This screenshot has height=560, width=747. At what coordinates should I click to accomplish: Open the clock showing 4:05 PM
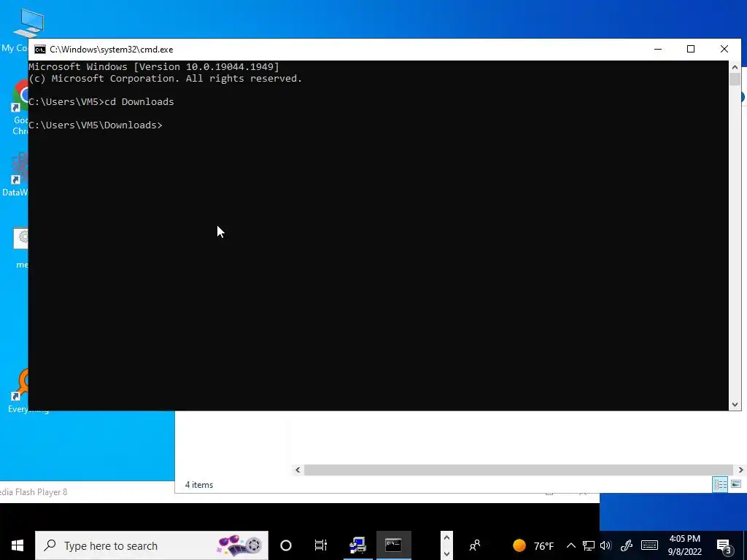pyautogui.click(x=684, y=545)
